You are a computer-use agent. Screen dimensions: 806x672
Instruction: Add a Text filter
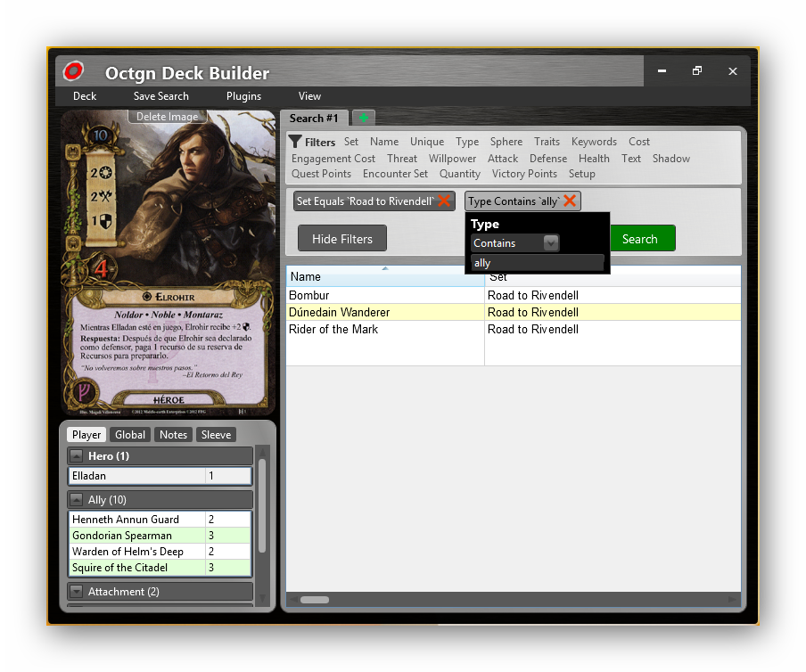click(x=630, y=159)
